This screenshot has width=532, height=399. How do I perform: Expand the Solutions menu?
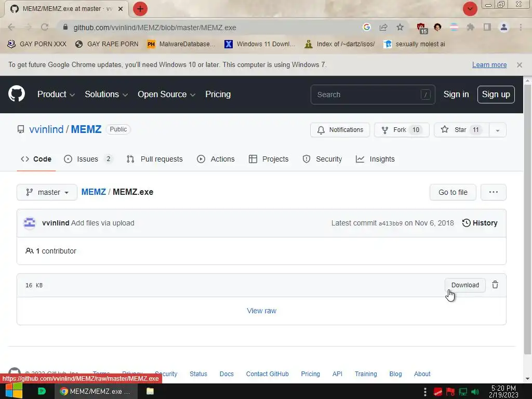(106, 95)
